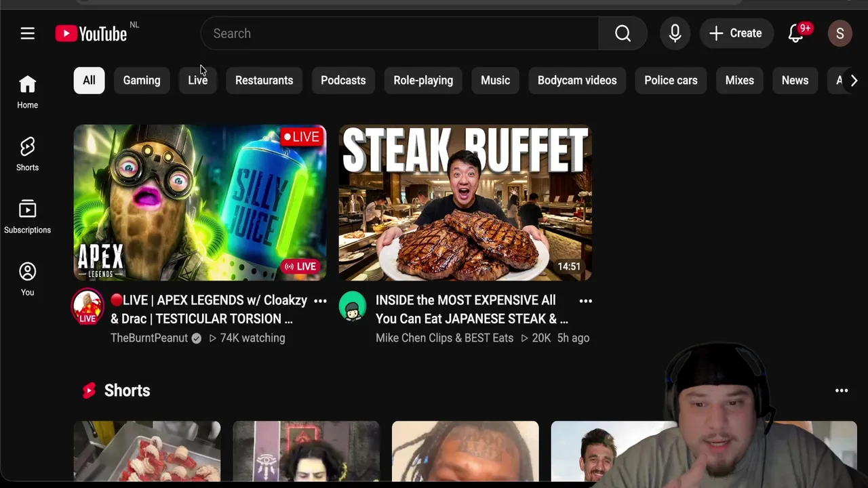The image size is (868, 488).
Task: Open the hamburger guide menu
Action: (x=27, y=33)
